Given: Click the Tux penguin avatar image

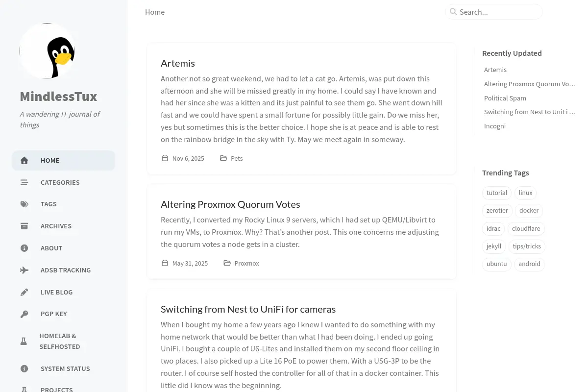Looking at the screenshot, I should point(47,51).
